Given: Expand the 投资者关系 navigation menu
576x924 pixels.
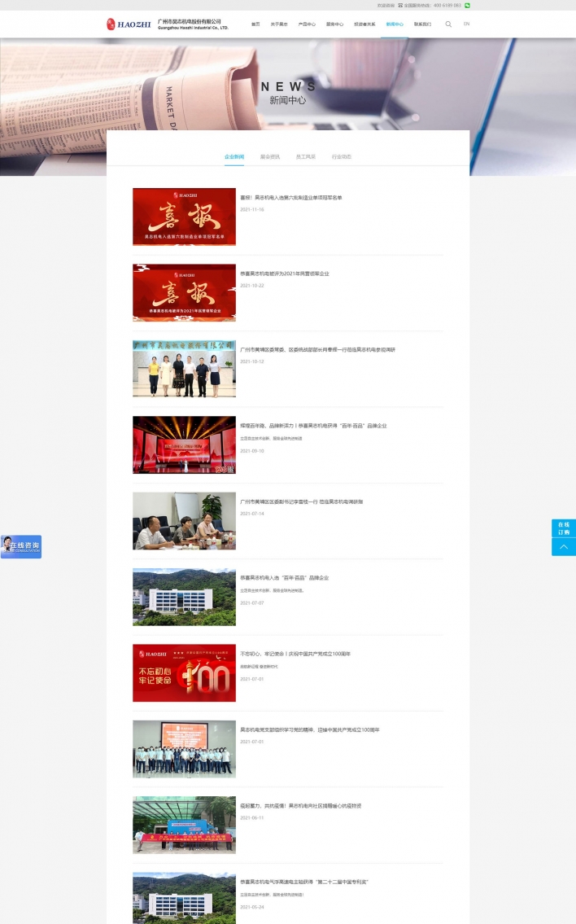Looking at the screenshot, I should [x=364, y=24].
